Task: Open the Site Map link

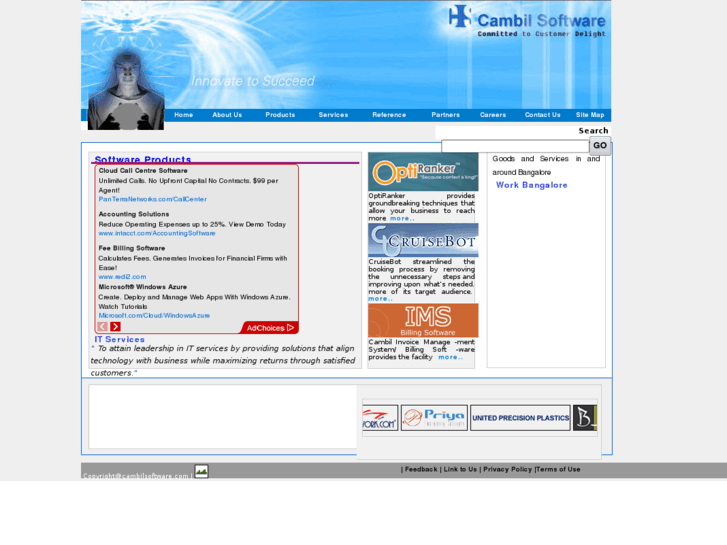Action: (x=590, y=115)
